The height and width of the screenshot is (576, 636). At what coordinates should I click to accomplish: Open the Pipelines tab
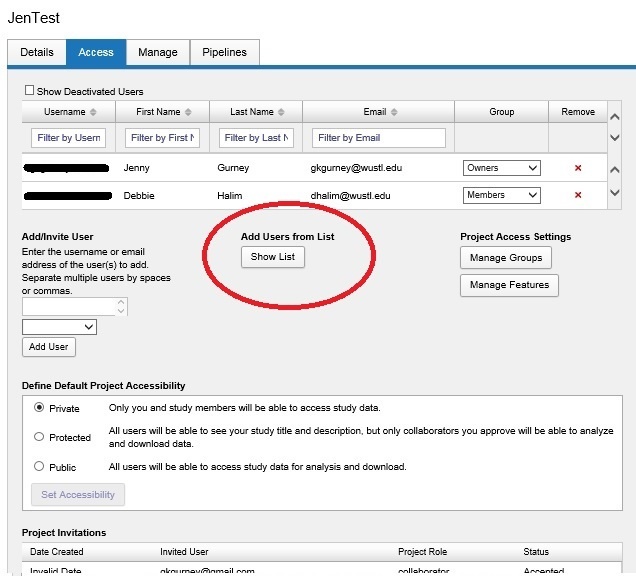[225, 52]
